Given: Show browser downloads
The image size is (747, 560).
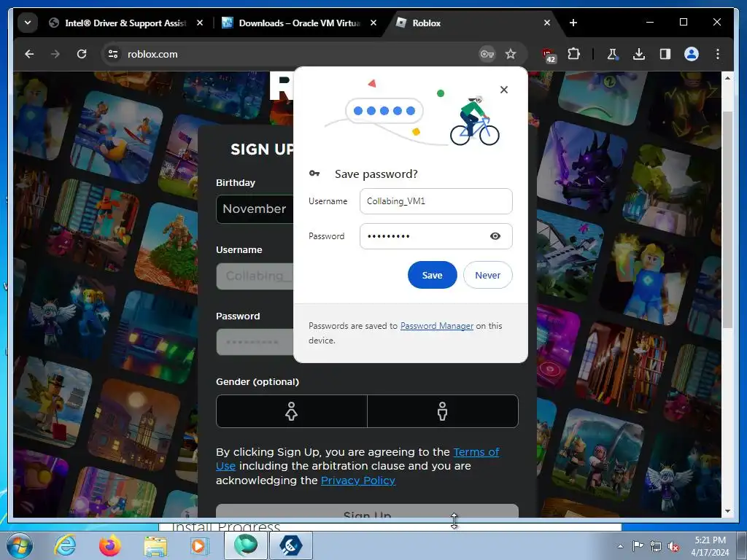Looking at the screenshot, I should coord(639,54).
